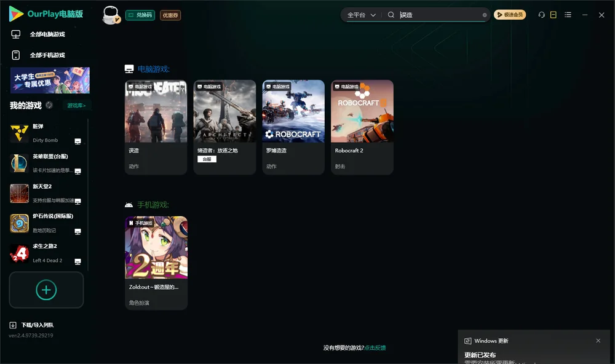Image resolution: width=615 pixels, height=364 pixels.
Task: Select 英雄联盟(台服) in my games
Action: tap(46, 163)
